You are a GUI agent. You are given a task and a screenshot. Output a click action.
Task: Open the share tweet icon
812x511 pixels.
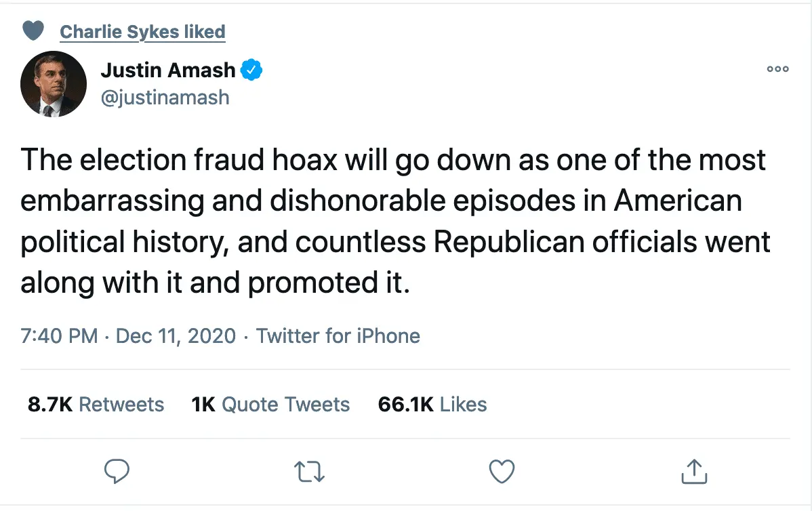(x=693, y=472)
